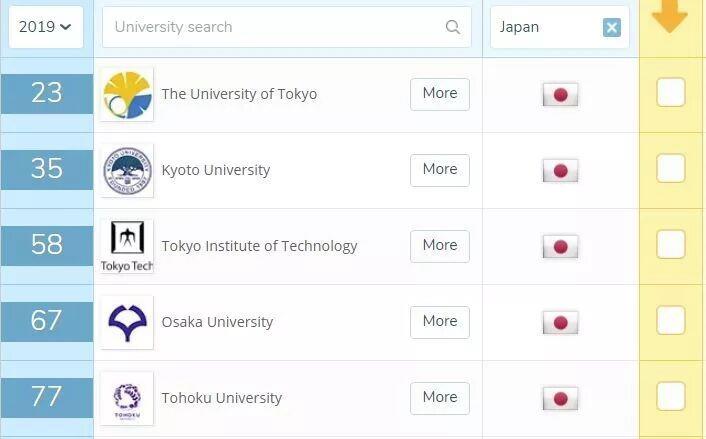Select the checkbox for Tohoku University

point(671,396)
